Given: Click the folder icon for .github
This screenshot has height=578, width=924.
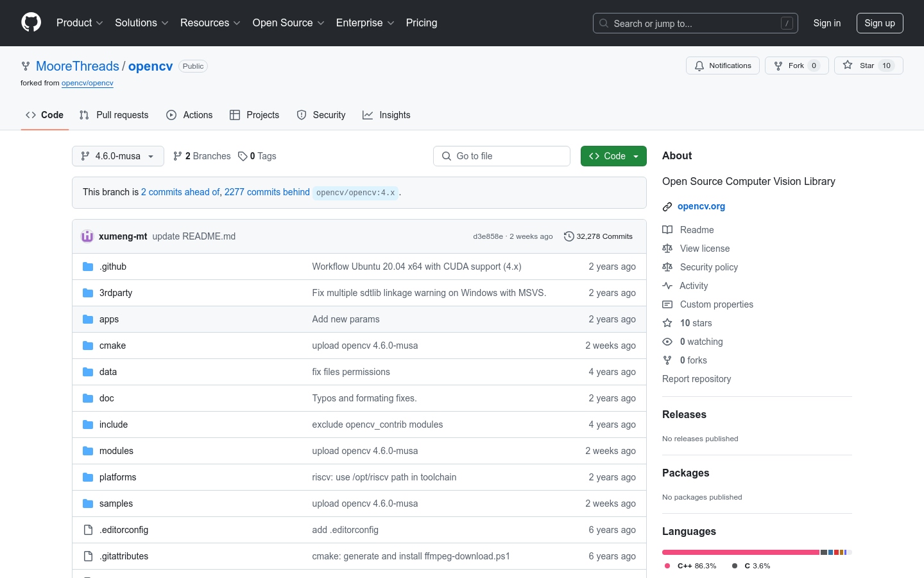Looking at the screenshot, I should point(88,267).
